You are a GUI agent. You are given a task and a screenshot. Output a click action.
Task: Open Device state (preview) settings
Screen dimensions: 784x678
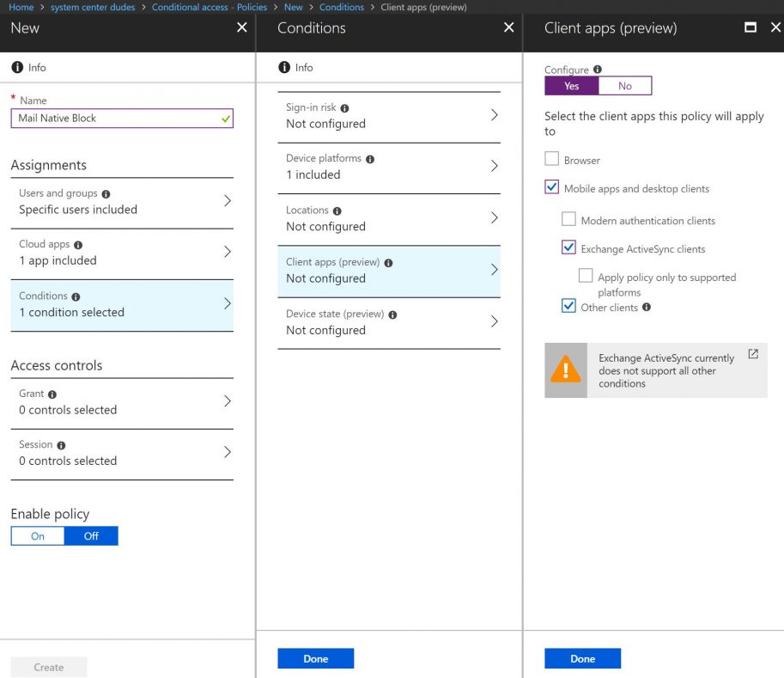389,322
